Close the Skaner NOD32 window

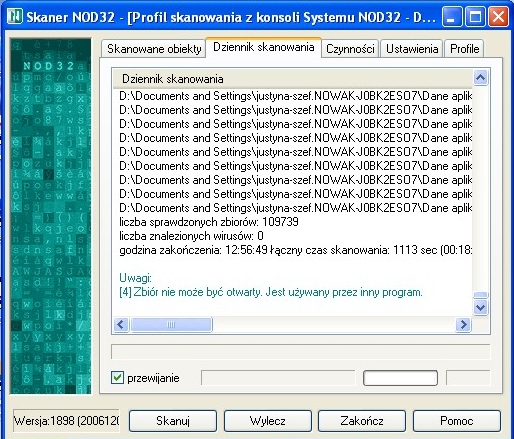[x=498, y=16]
